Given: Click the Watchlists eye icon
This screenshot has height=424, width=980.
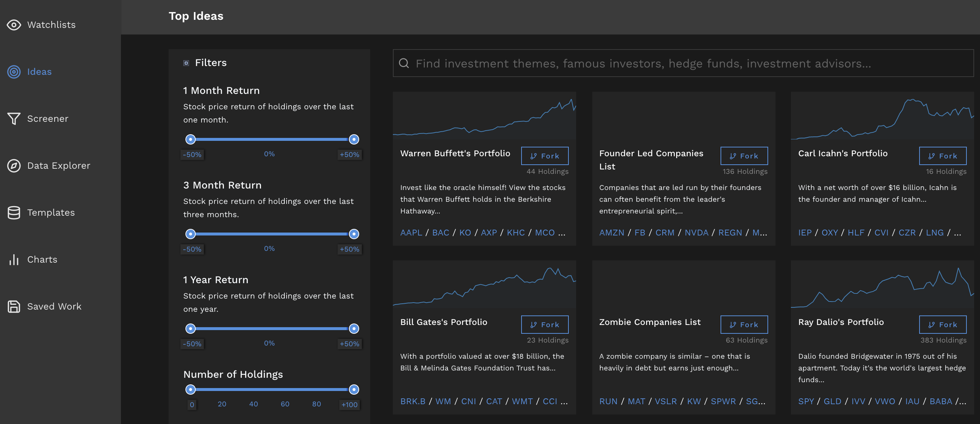Looking at the screenshot, I should coord(14,25).
